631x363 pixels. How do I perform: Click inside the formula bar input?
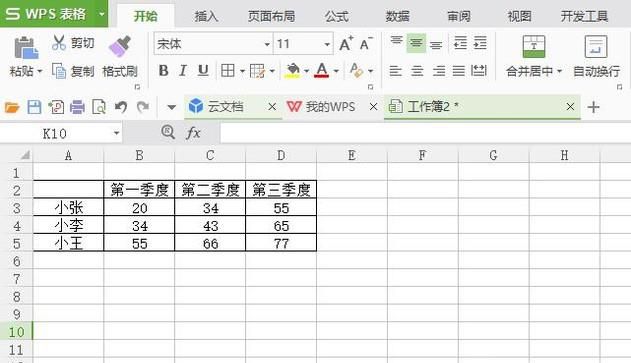coord(425,133)
